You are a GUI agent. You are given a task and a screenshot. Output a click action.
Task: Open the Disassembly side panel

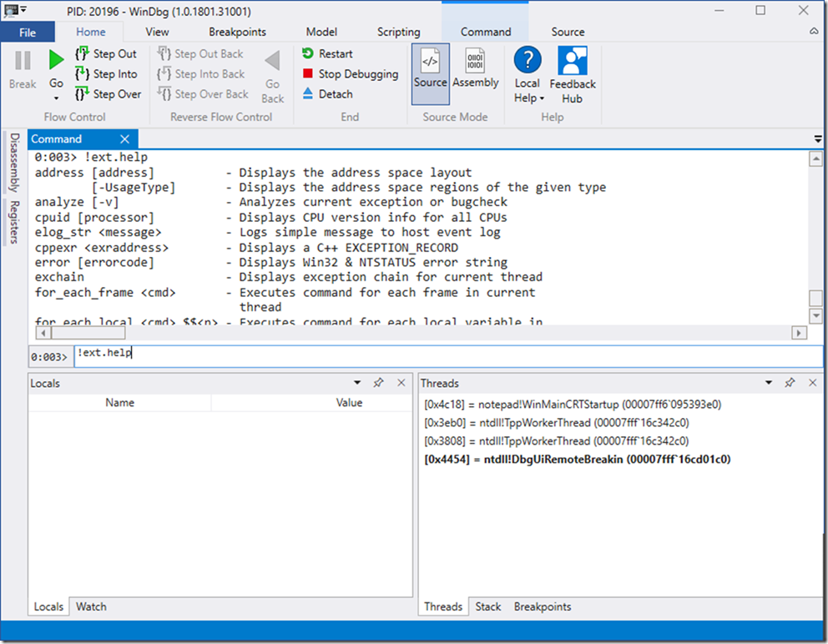14,163
